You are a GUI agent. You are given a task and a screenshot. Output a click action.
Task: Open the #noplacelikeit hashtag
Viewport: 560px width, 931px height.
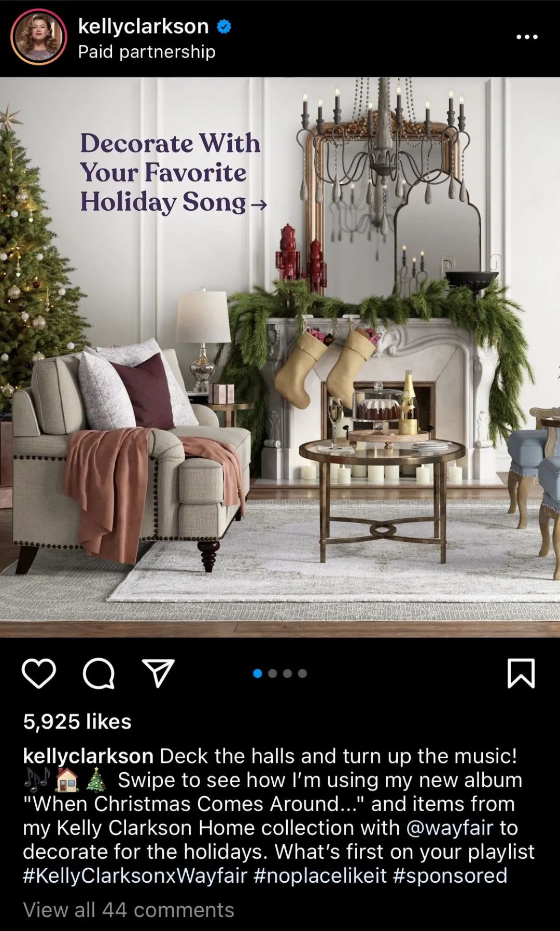(x=320, y=875)
